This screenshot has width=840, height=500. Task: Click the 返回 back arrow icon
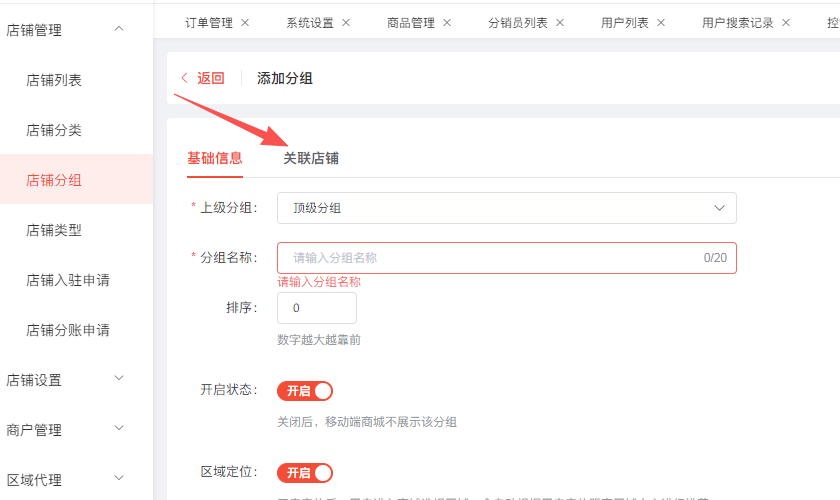click(184, 78)
